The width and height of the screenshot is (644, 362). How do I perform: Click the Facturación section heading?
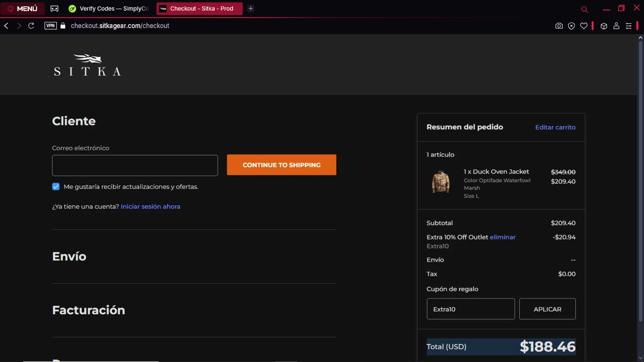click(88, 310)
